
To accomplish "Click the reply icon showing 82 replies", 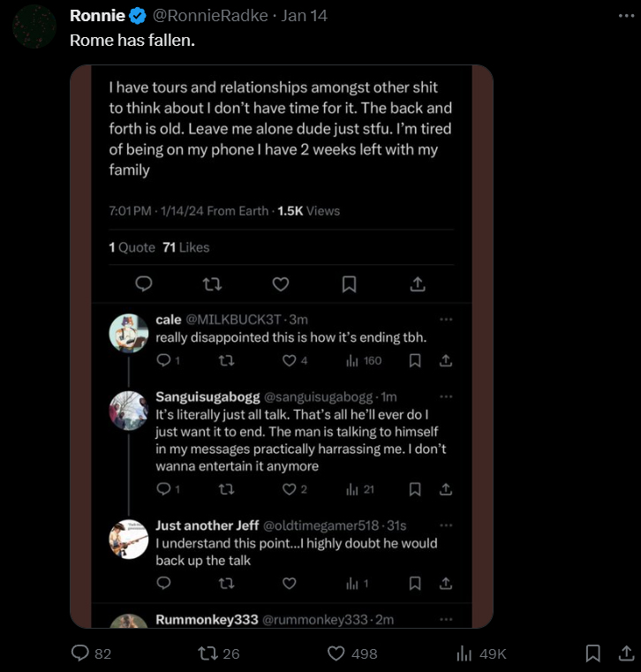I will click(79, 653).
